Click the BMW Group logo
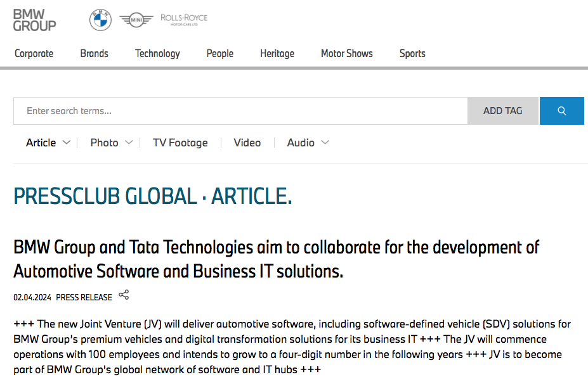 pyautogui.click(x=34, y=20)
